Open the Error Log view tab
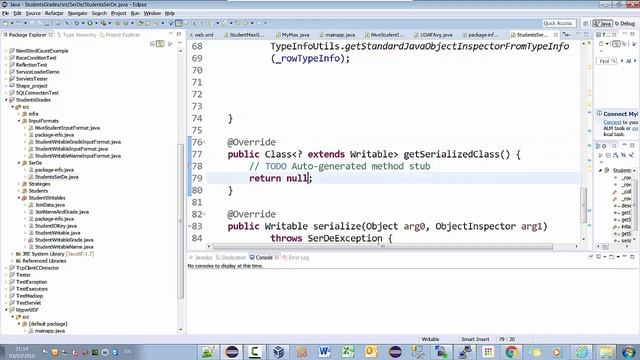The height and width of the screenshot is (360, 640). point(296,258)
